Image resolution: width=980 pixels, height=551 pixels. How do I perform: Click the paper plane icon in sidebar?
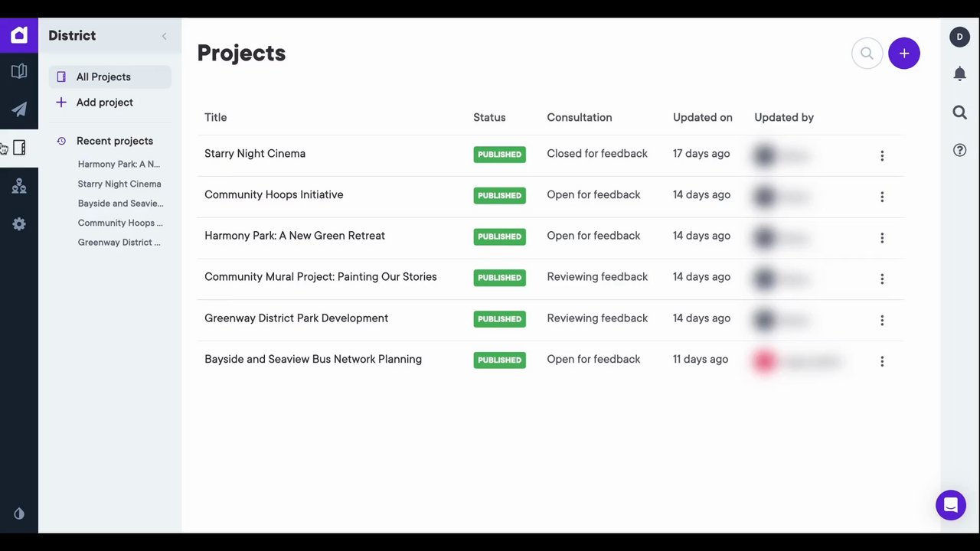pos(19,109)
